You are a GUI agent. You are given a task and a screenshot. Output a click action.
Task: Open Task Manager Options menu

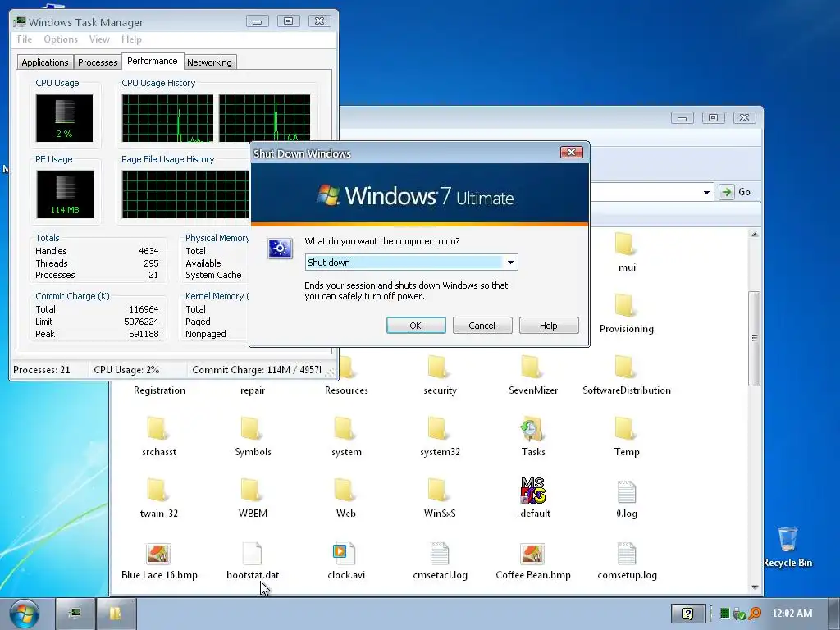point(61,39)
